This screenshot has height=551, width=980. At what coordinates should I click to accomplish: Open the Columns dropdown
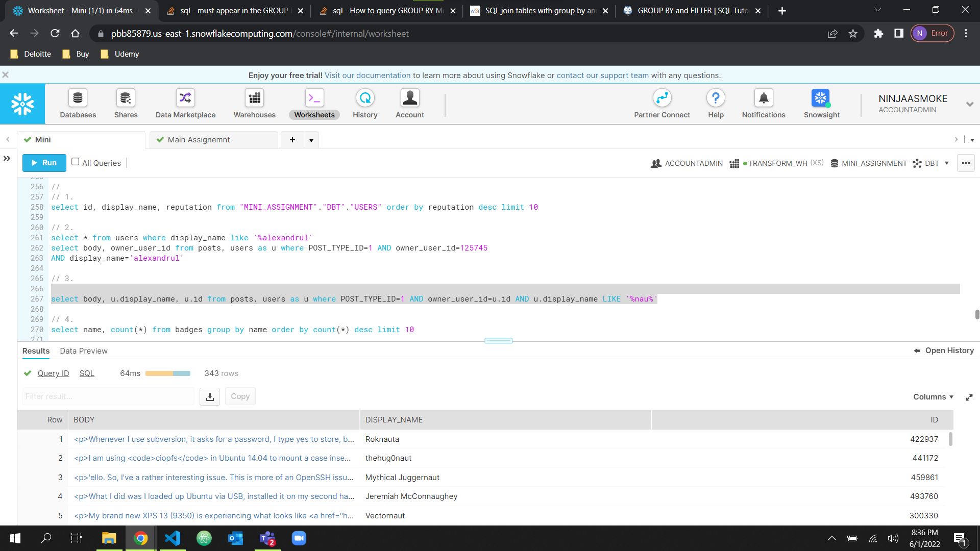932,396
